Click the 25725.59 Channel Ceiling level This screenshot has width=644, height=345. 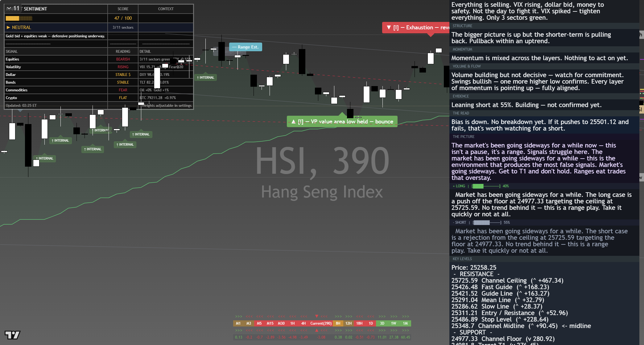[x=507, y=281]
